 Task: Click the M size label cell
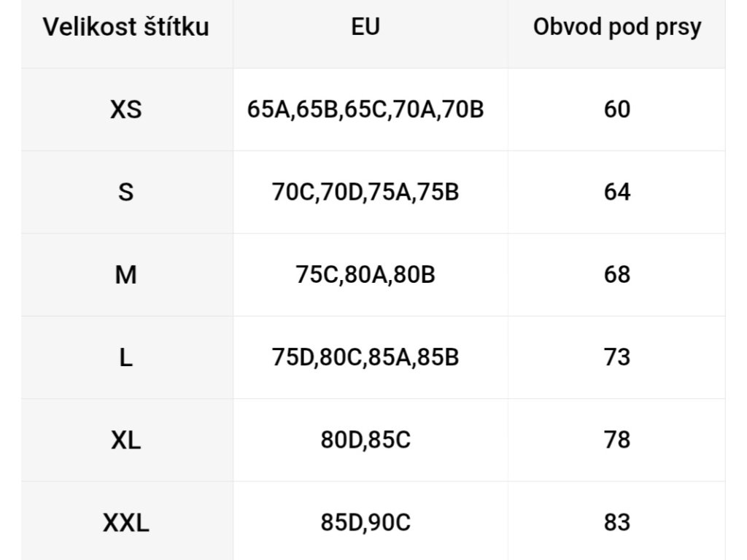click(x=126, y=276)
